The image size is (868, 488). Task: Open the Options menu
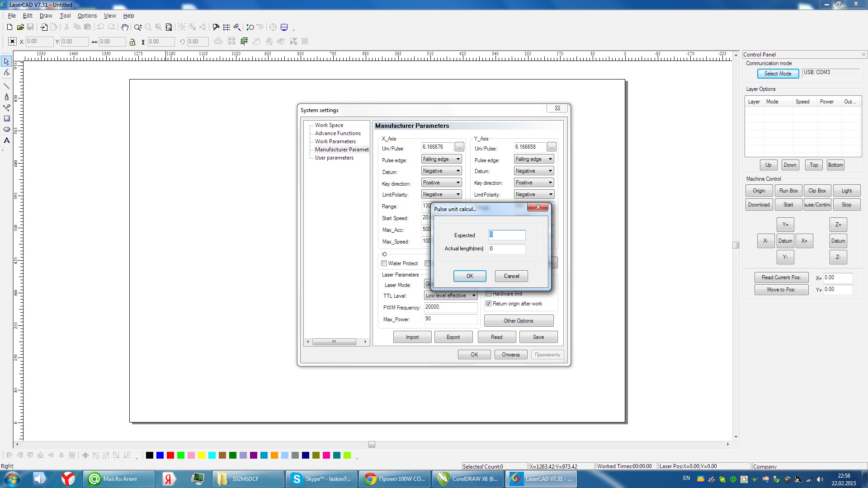pyautogui.click(x=87, y=15)
